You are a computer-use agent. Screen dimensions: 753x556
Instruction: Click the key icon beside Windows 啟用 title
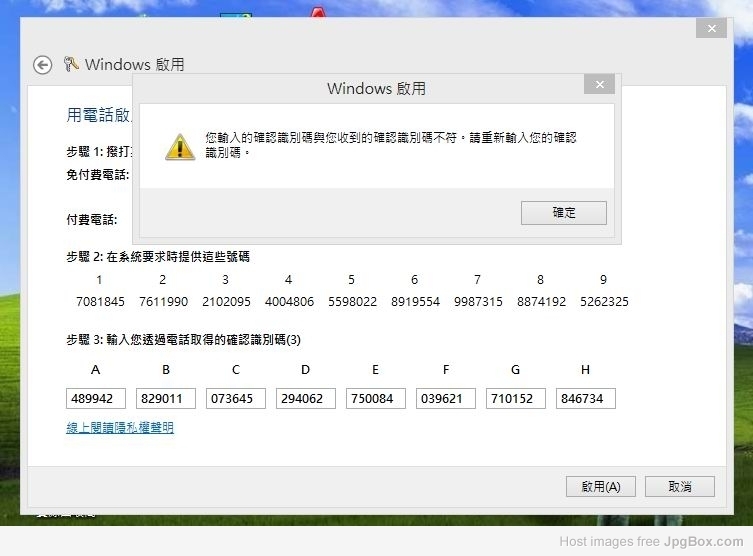(x=71, y=64)
